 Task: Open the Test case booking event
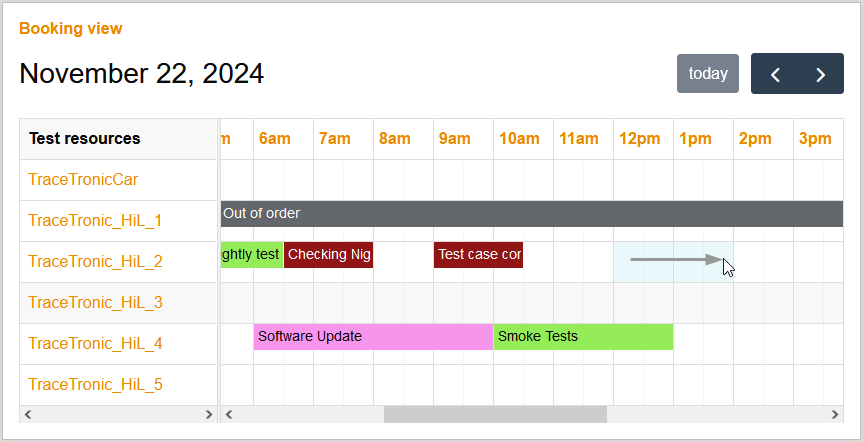click(478, 255)
